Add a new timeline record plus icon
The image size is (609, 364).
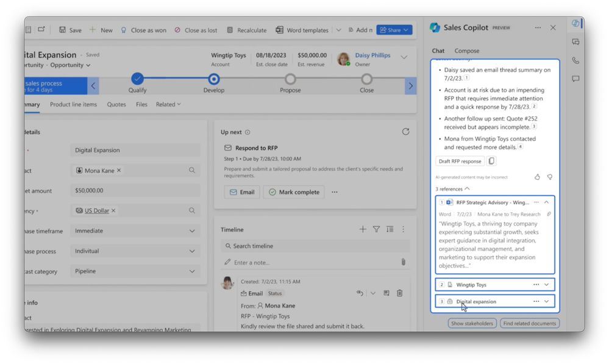tap(363, 229)
